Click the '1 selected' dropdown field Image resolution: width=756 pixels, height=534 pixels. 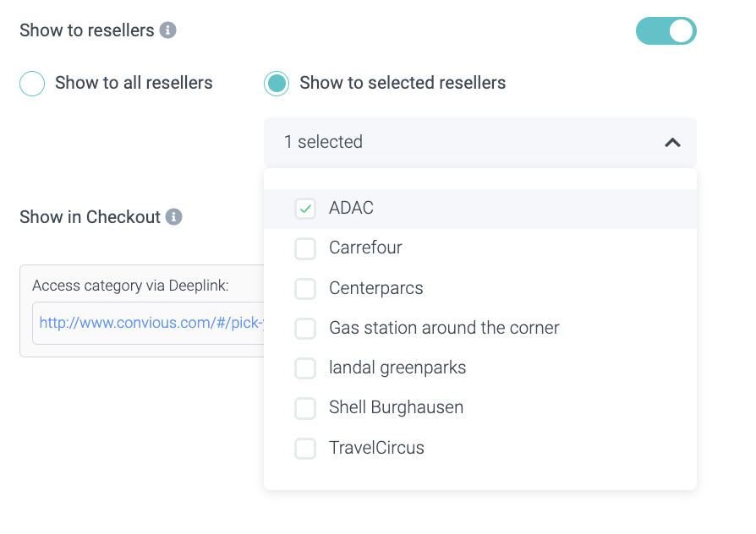[465, 142]
